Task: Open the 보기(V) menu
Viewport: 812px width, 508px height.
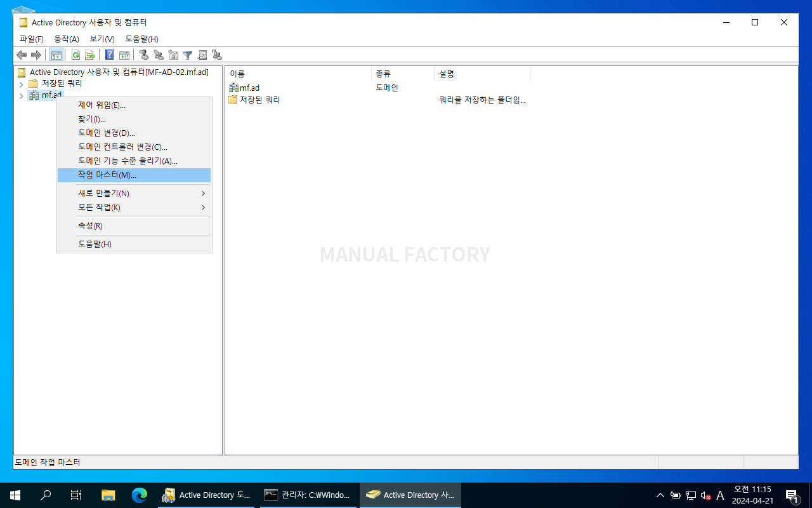Action: pos(101,39)
